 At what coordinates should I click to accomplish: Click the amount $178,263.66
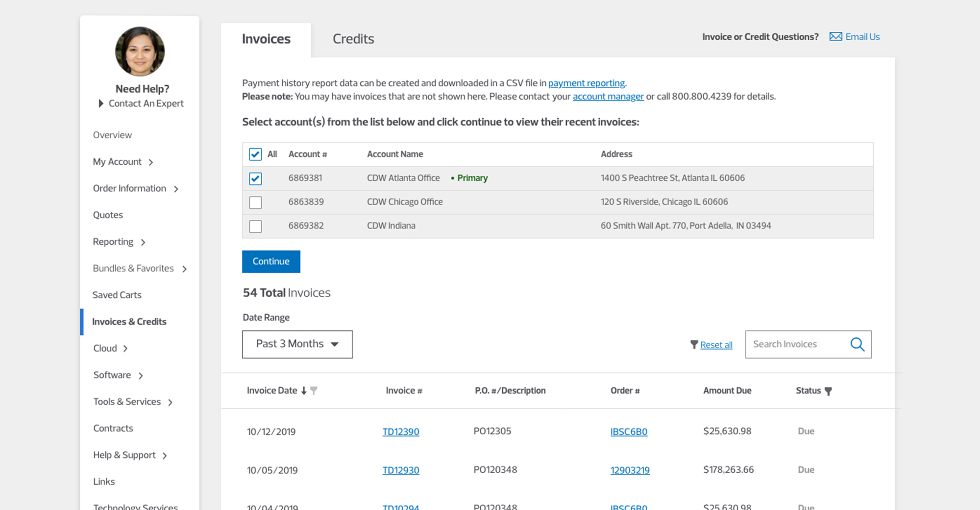(x=729, y=470)
